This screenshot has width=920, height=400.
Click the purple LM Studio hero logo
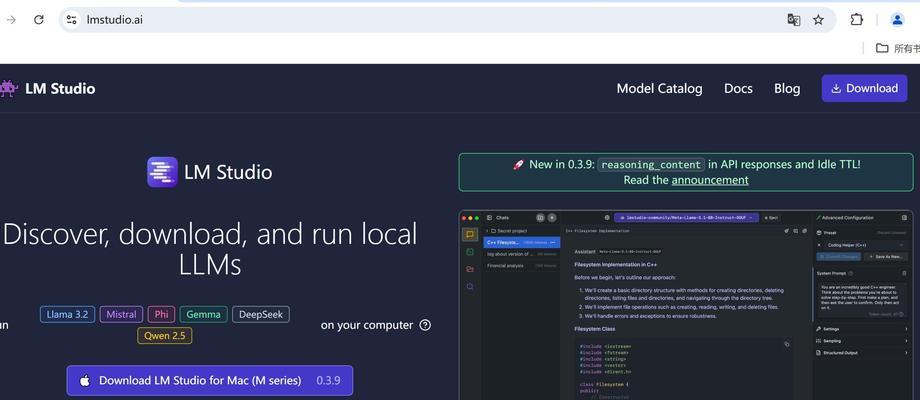coord(162,172)
